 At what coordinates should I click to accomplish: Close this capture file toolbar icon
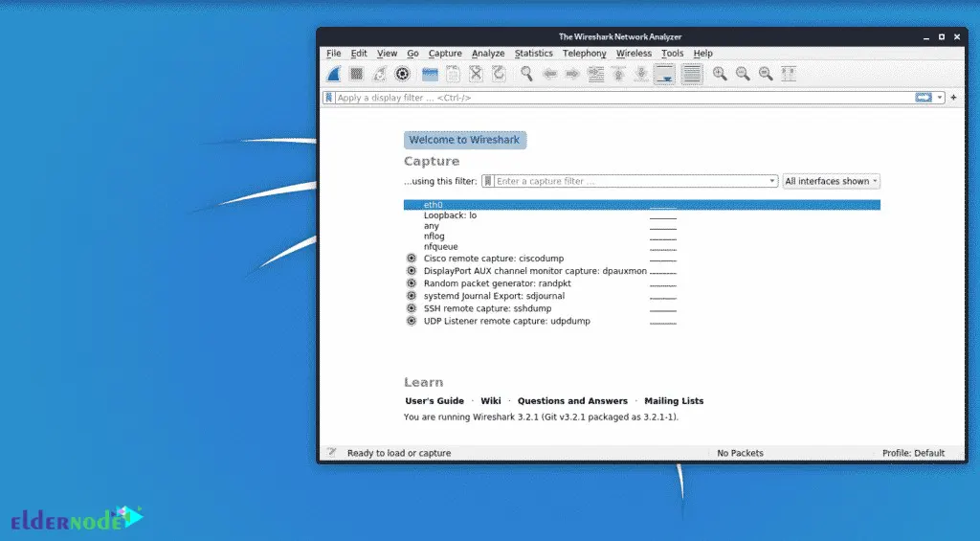[x=476, y=74]
